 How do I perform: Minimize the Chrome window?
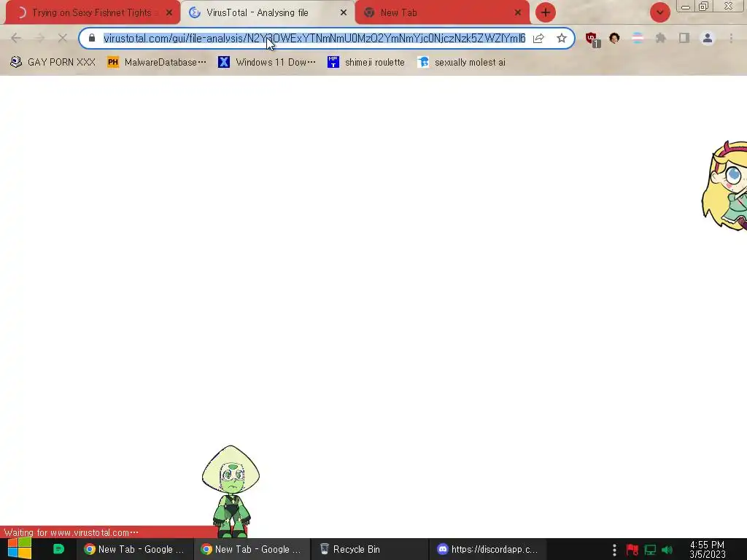[686, 7]
